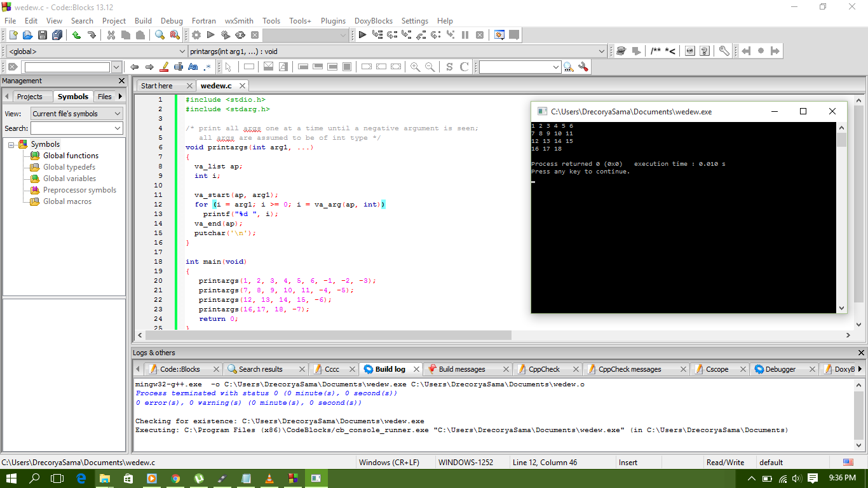Screen dimensions: 868x488
Task: Click the editor horizontal scrollbar thumb
Action: tap(327, 335)
